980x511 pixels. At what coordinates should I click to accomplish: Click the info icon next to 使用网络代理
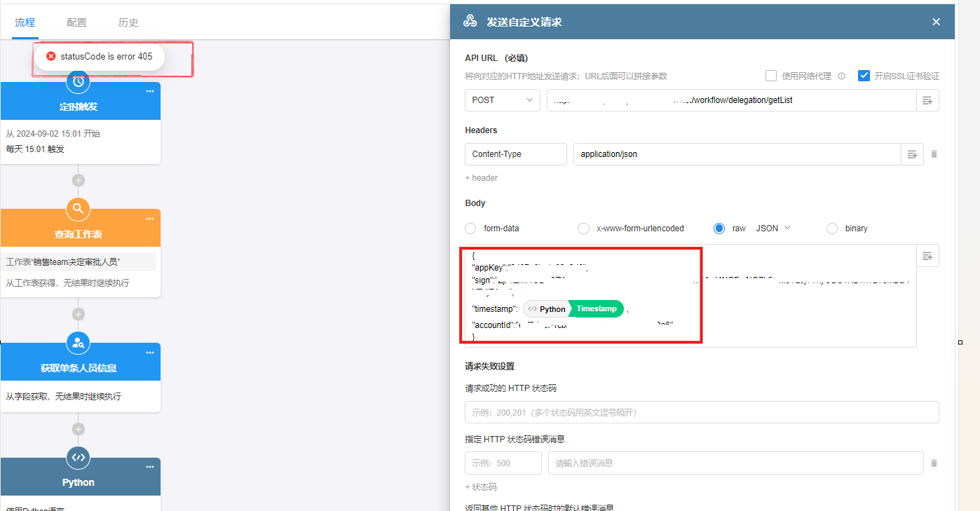click(842, 76)
